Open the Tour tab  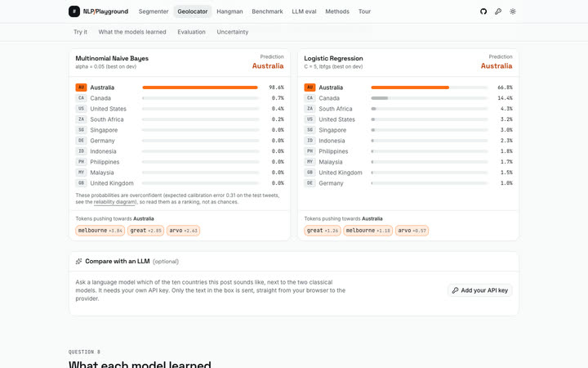click(x=364, y=11)
